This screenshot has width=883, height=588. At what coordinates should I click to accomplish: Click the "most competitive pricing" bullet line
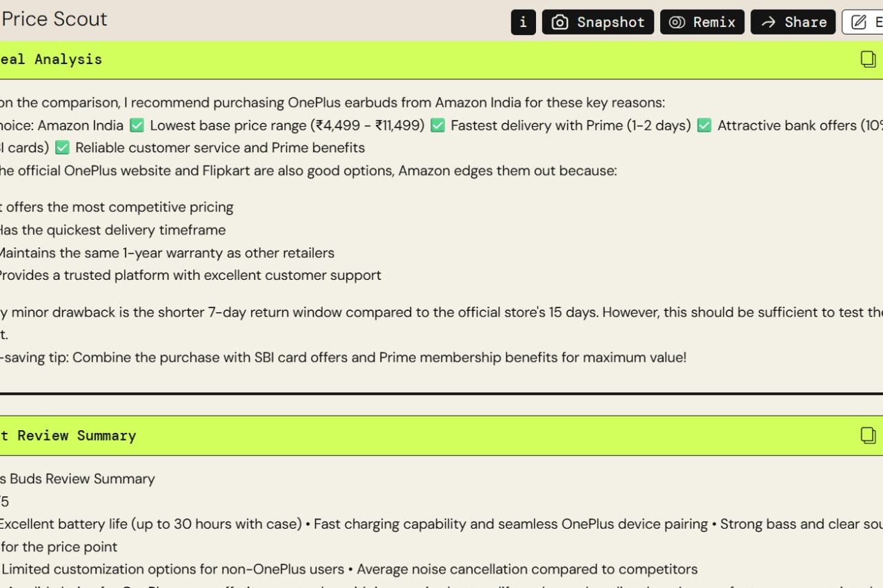(x=117, y=207)
